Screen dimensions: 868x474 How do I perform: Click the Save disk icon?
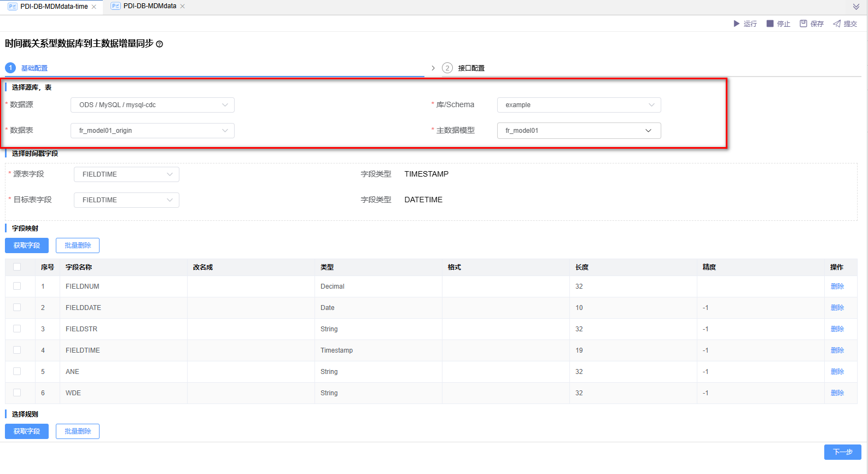coord(803,24)
